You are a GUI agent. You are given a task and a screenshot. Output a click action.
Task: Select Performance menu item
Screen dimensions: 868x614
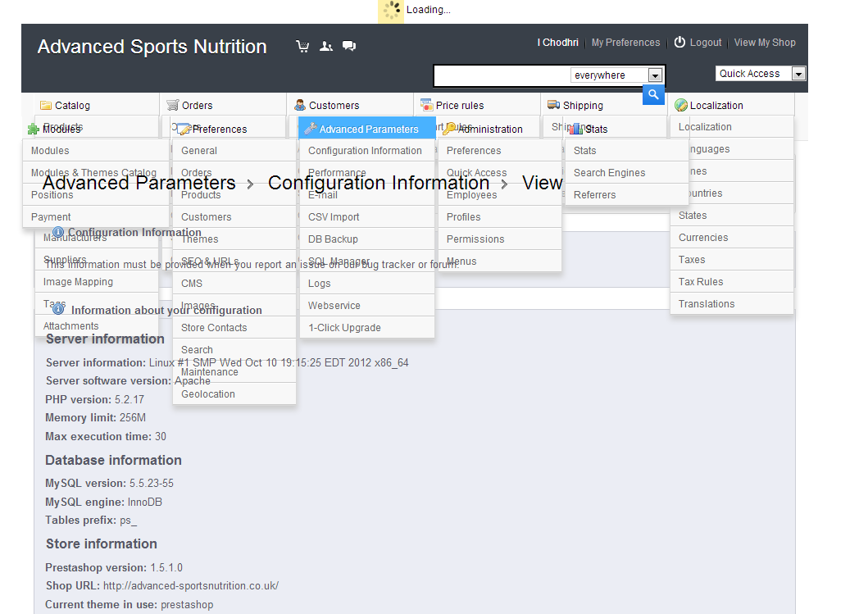(367, 173)
